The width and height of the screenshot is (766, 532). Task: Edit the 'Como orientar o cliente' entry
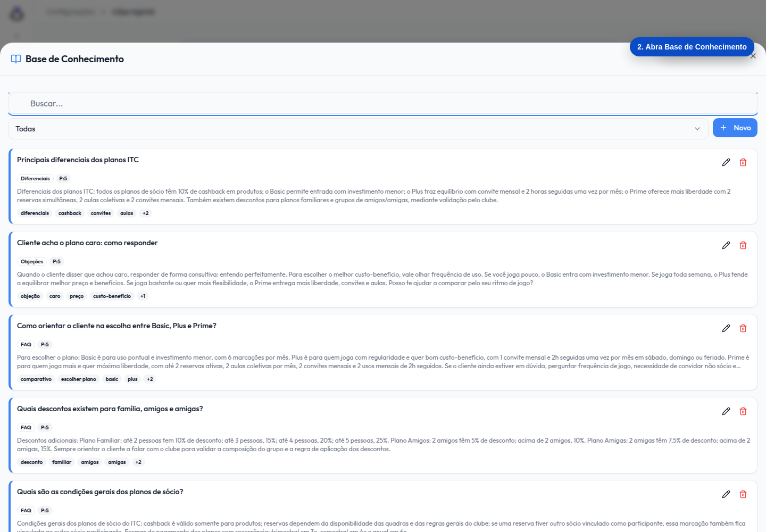[x=726, y=328]
